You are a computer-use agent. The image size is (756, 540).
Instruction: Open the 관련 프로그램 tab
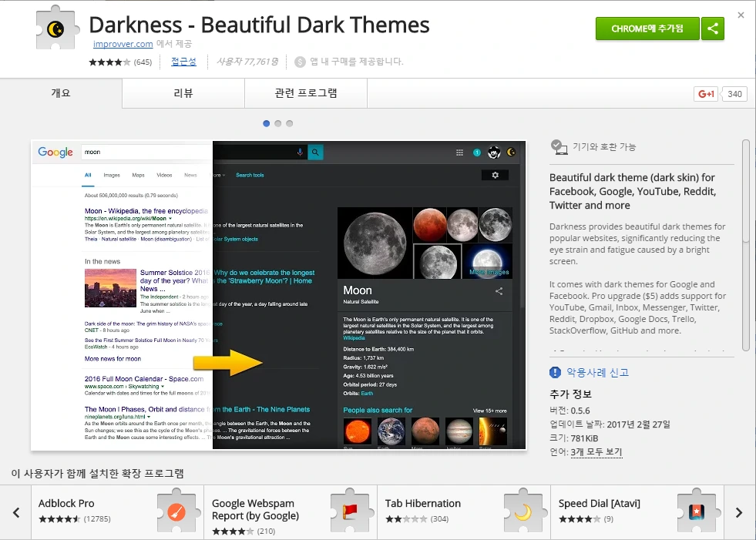pyautogui.click(x=306, y=93)
